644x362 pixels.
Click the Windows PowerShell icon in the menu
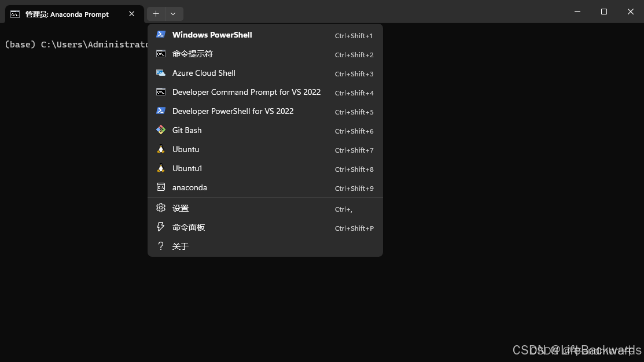point(161,35)
